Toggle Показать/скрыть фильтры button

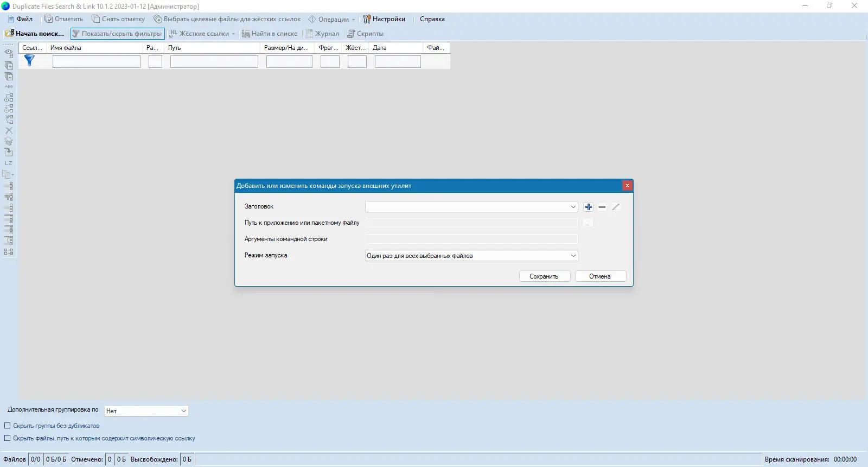[x=117, y=34]
